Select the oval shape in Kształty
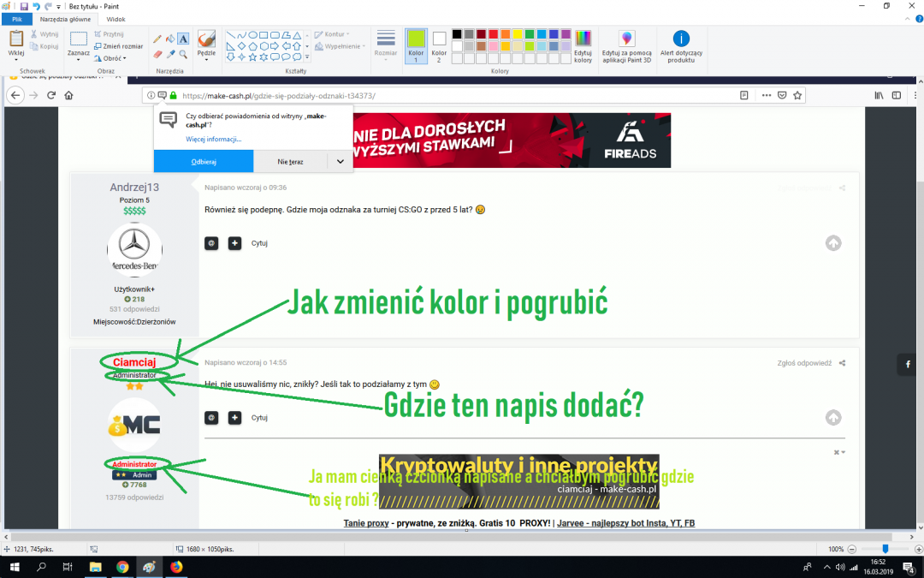Screen dimensions: 924x578 click(x=253, y=34)
